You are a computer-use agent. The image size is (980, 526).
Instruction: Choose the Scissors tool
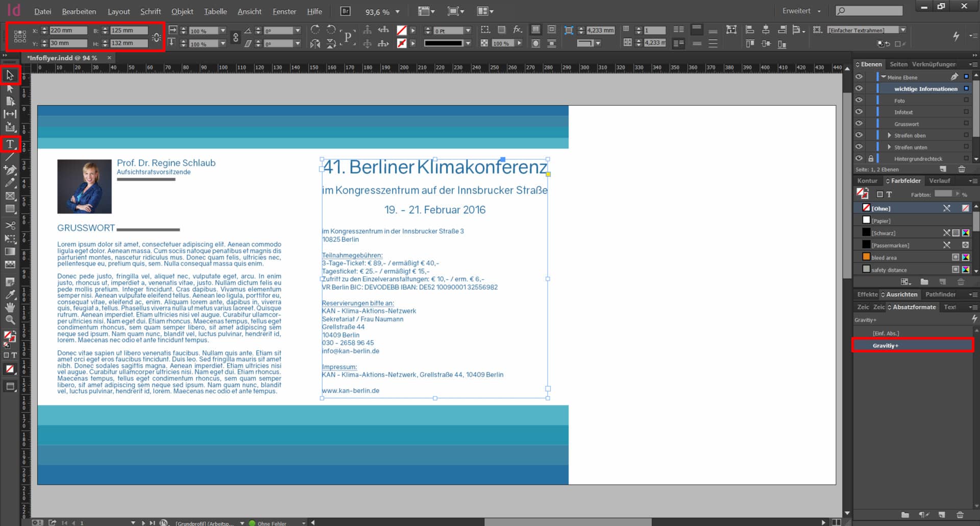coord(10,225)
